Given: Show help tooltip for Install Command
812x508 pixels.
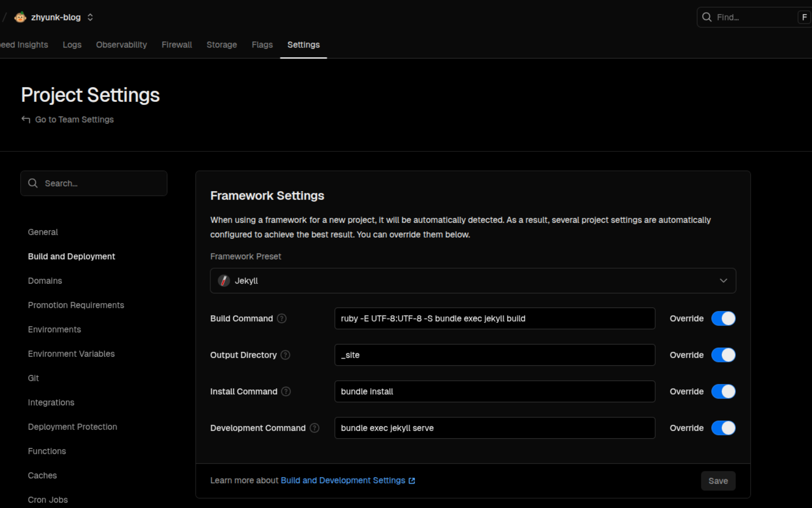Looking at the screenshot, I should pyautogui.click(x=286, y=391).
